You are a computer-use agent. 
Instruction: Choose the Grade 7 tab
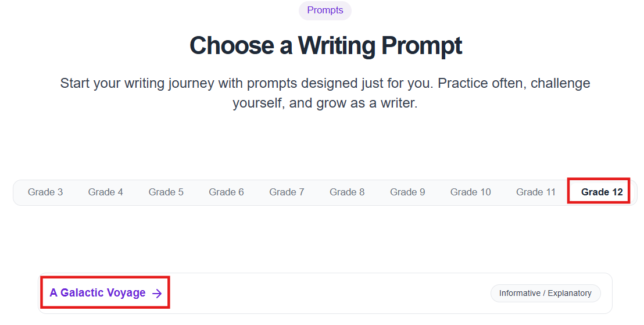pyautogui.click(x=287, y=192)
